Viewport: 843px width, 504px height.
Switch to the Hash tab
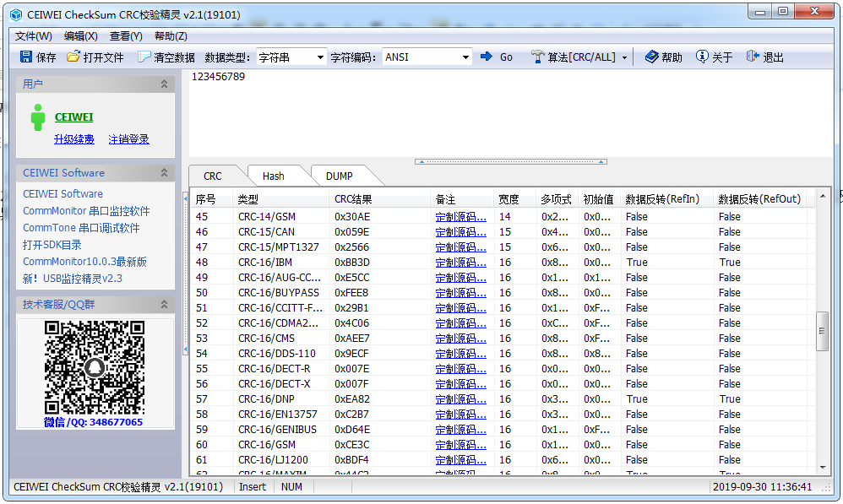(274, 176)
